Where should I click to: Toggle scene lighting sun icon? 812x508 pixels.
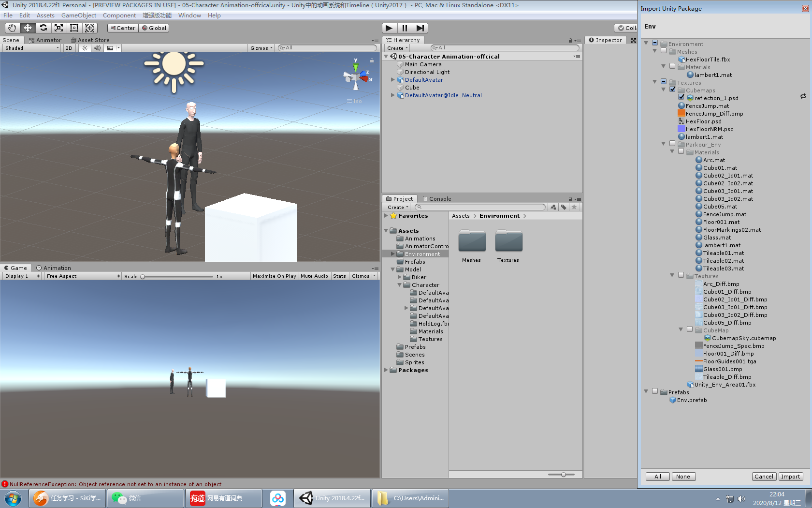[85, 48]
